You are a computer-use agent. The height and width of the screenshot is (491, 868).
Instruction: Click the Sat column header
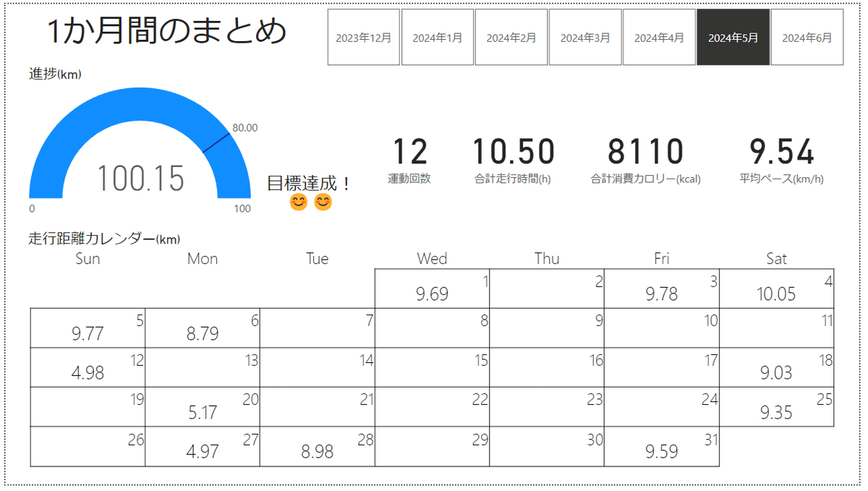coord(777,259)
